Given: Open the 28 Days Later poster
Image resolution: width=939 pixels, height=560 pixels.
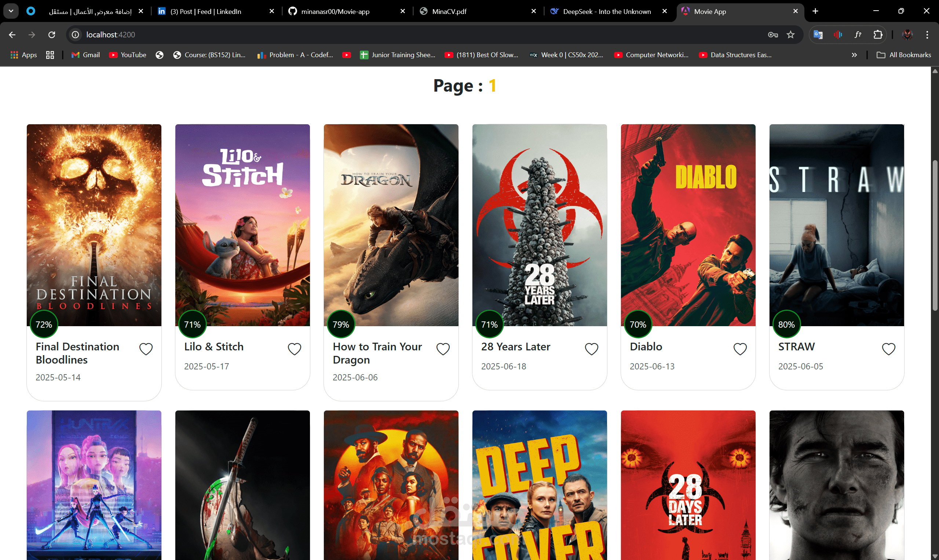Looking at the screenshot, I should (688, 485).
